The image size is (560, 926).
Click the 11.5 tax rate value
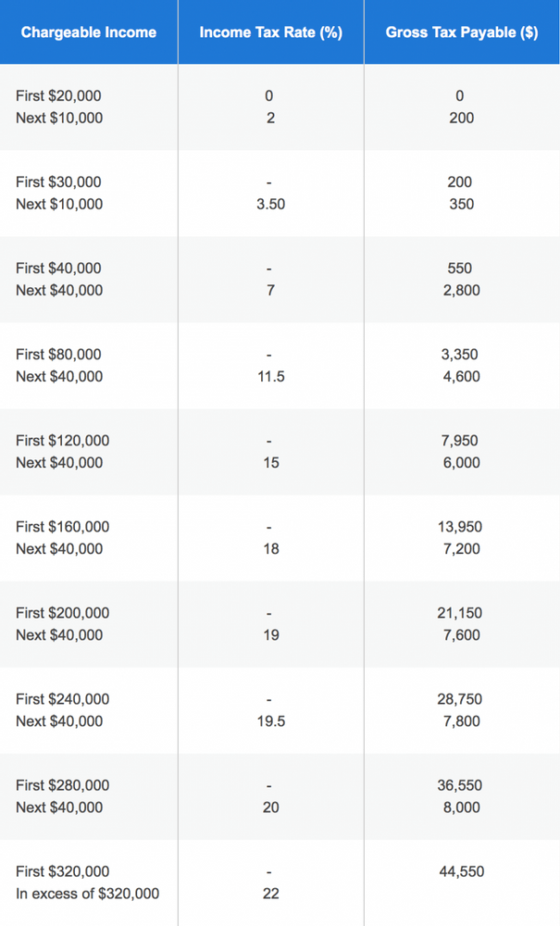tap(270, 377)
